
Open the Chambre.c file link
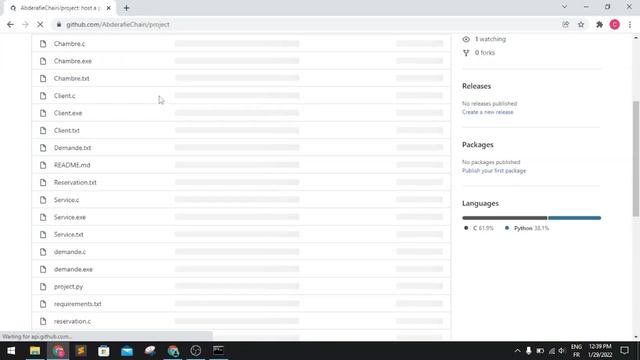tap(69, 44)
